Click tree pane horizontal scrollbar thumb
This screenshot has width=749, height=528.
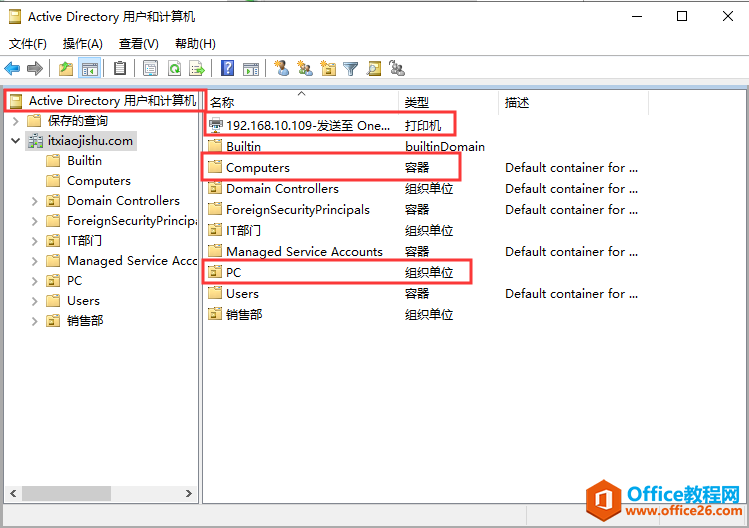66,494
